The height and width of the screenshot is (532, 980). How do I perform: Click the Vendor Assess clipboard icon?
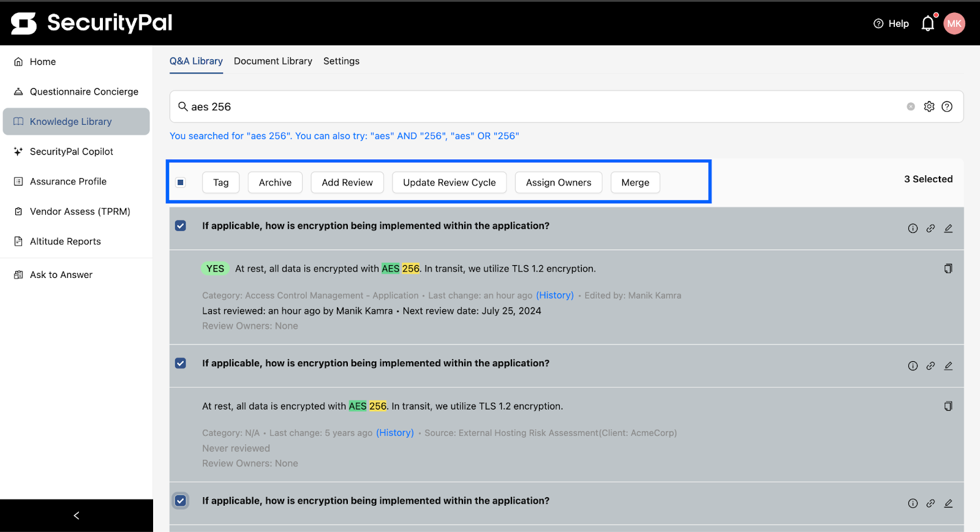(x=18, y=212)
